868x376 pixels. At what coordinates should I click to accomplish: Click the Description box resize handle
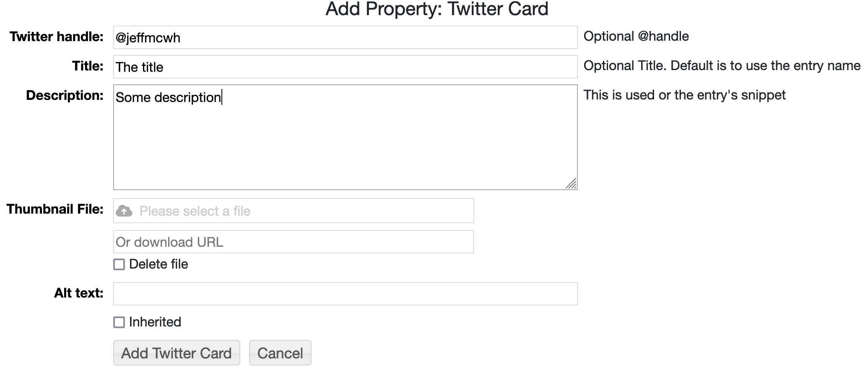point(571,183)
